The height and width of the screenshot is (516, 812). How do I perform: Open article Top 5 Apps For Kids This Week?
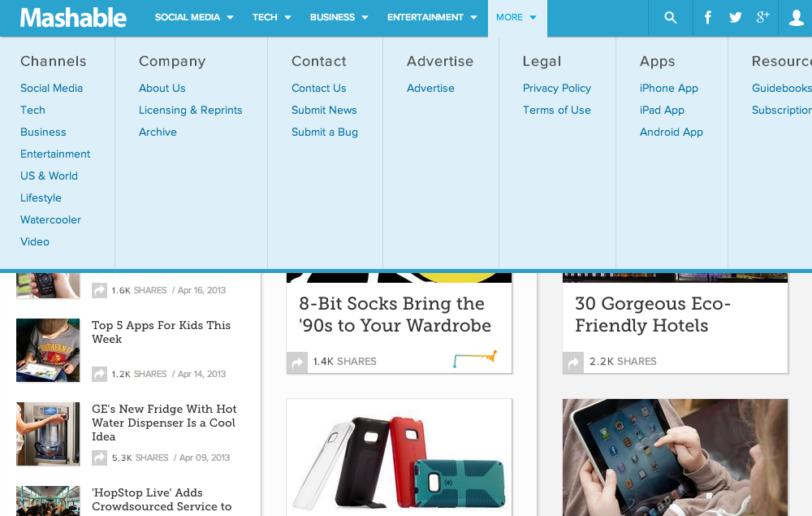point(161,332)
